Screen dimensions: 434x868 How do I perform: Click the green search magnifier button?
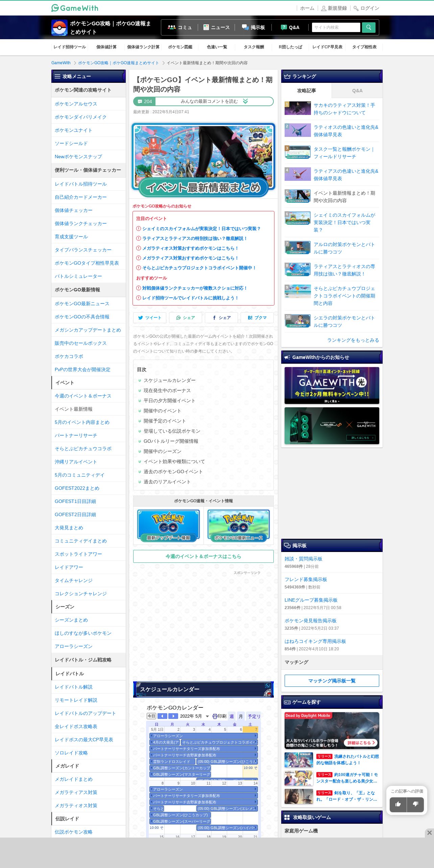pos(368,27)
